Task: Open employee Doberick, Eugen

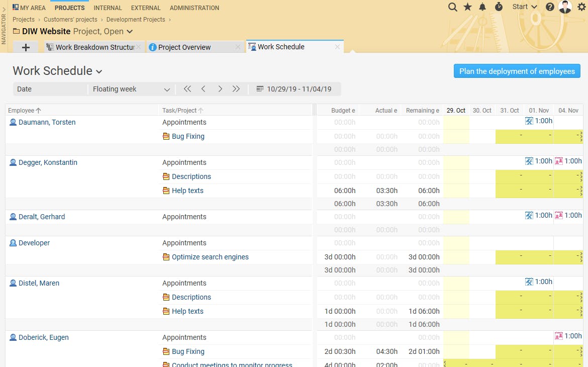Action: point(44,338)
